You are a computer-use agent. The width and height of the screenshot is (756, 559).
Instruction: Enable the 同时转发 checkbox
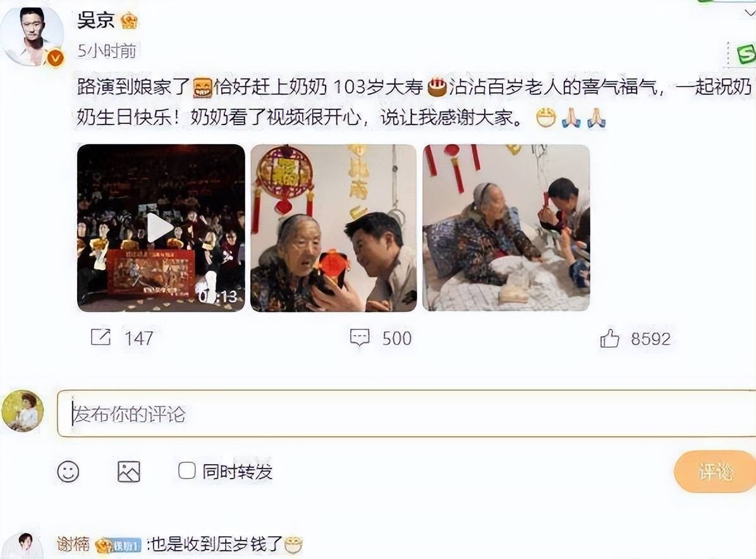[186, 470]
